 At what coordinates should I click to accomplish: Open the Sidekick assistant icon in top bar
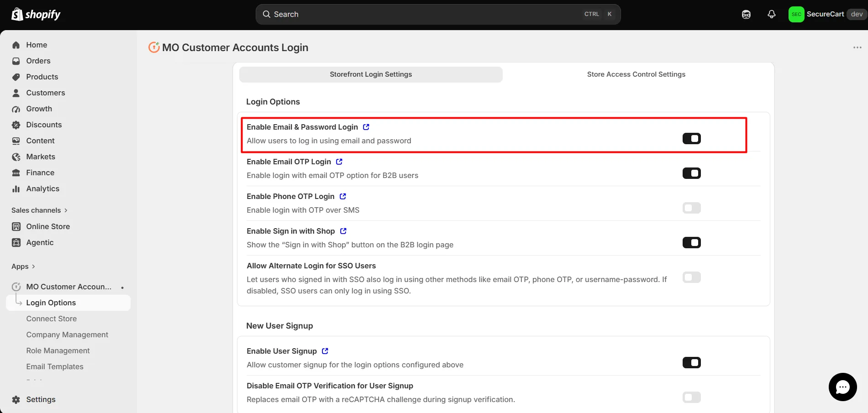point(746,15)
